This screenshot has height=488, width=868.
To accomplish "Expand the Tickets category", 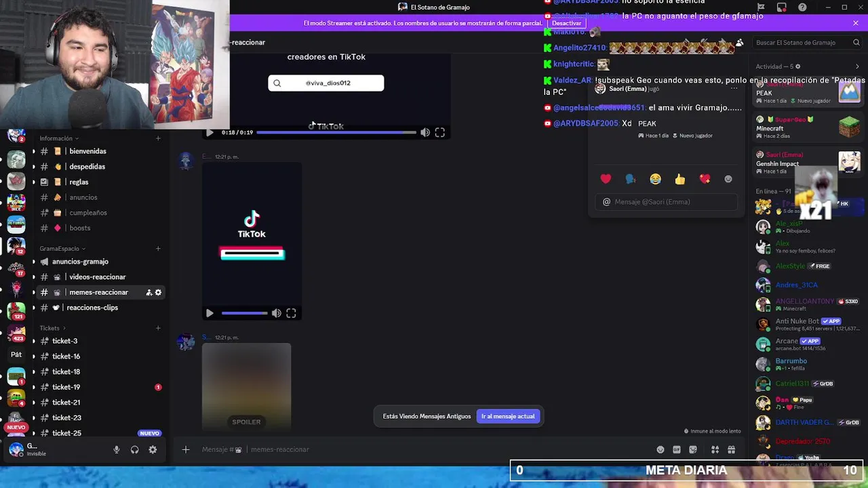I will 52,328.
